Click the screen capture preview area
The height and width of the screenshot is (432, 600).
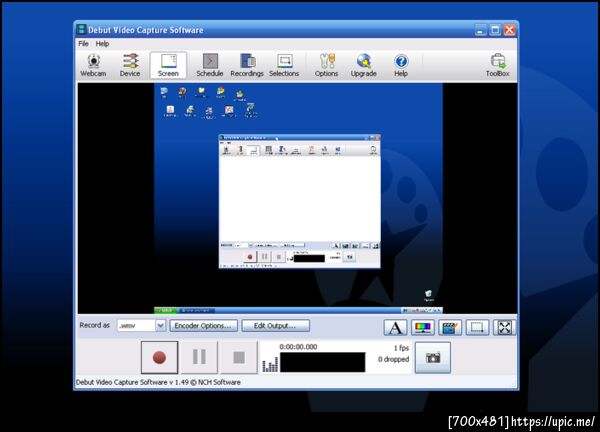click(x=297, y=198)
